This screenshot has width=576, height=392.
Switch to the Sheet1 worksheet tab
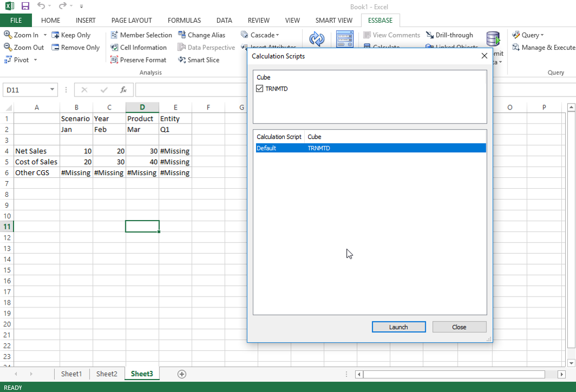click(x=71, y=374)
